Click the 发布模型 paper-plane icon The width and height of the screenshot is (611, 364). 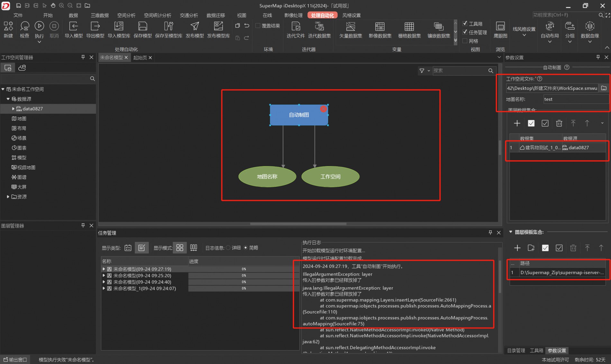(195, 26)
